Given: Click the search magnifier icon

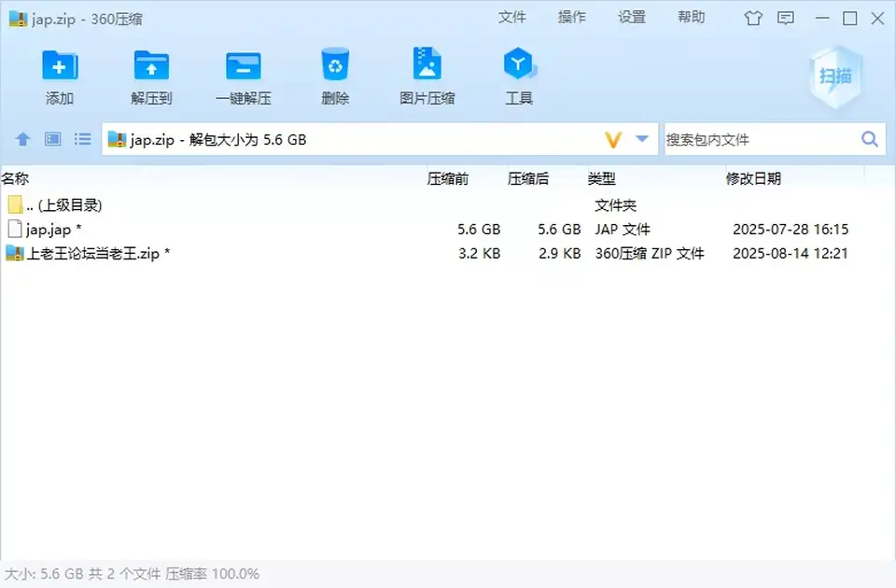Looking at the screenshot, I should tap(870, 139).
